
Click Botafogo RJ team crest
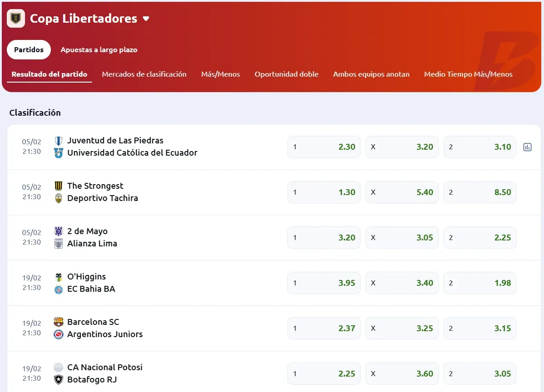(x=59, y=380)
